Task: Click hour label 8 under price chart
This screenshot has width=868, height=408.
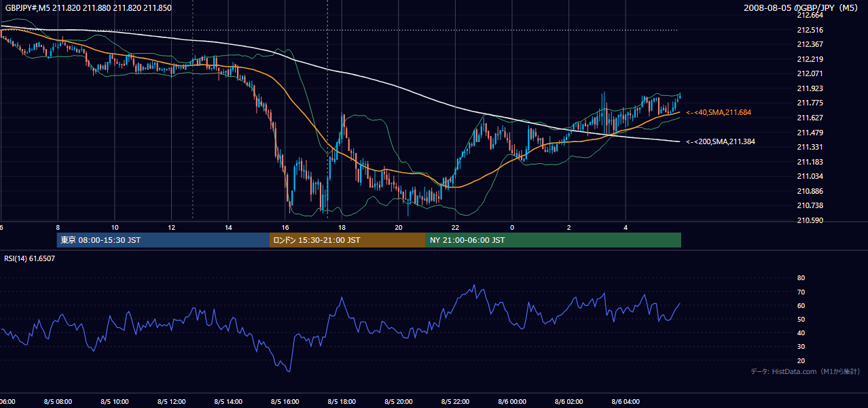Action: click(58, 227)
